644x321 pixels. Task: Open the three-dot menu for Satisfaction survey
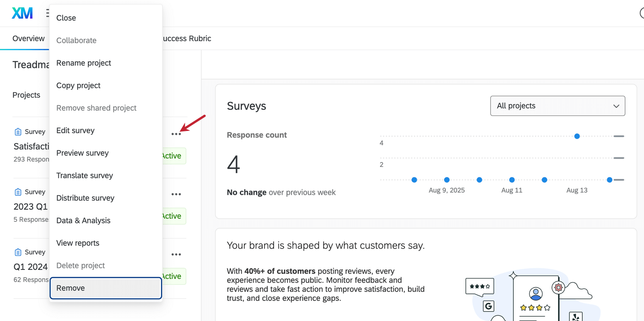pos(176,134)
